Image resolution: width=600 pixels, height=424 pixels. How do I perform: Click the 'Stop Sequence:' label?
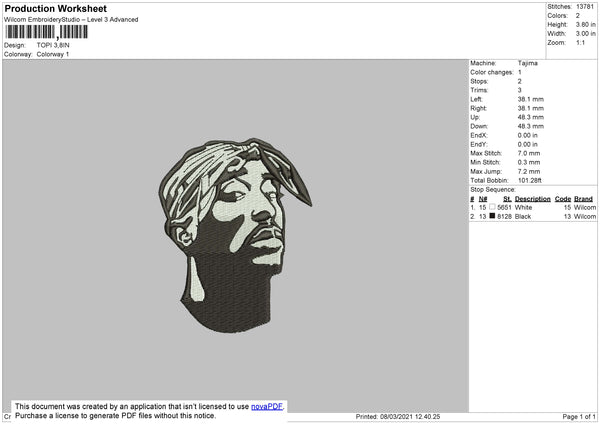point(493,190)
